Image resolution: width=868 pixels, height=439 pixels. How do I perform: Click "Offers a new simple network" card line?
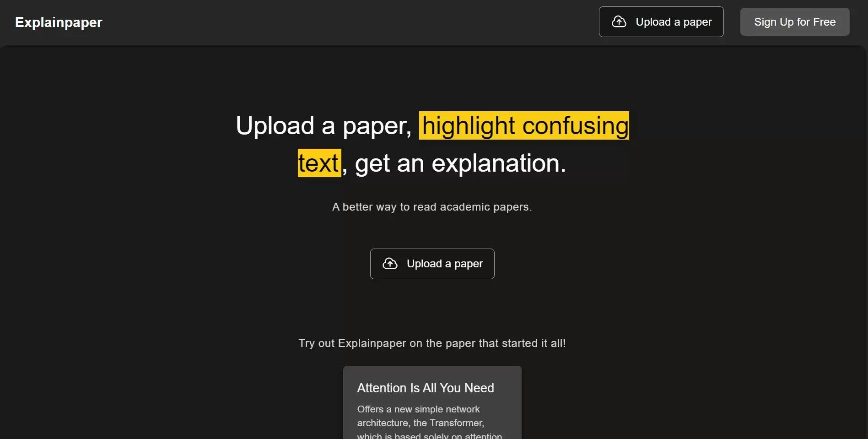(x=418, y=409)
